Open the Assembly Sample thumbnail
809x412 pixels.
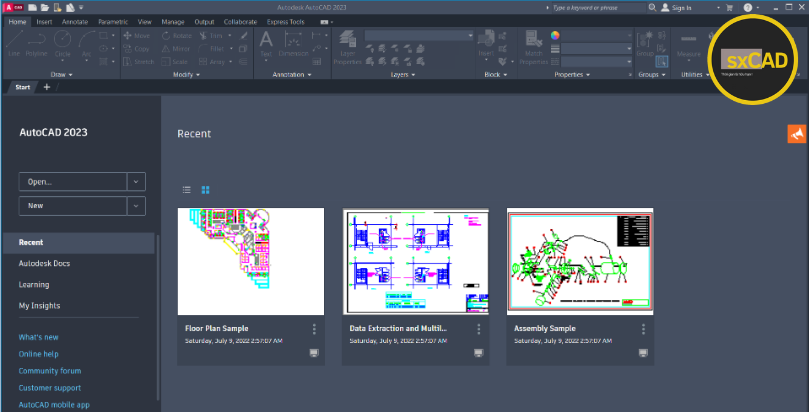[x=580, y=261]
